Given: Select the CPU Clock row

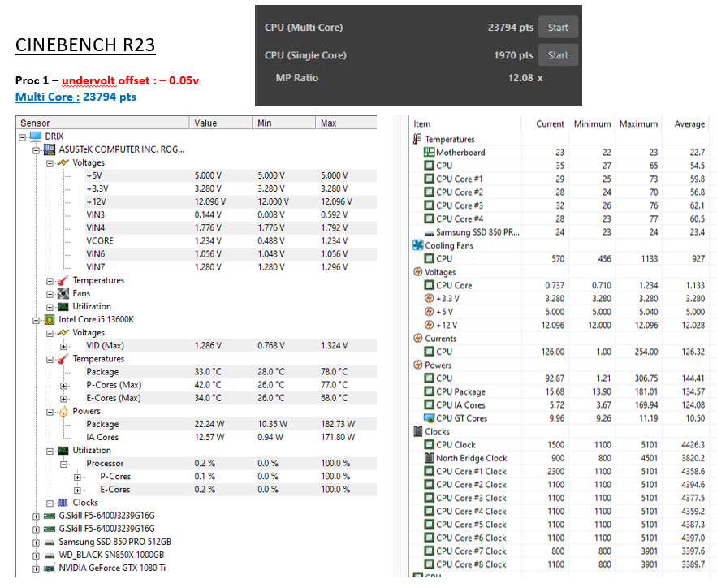Looking at the screenshot, I should pyautogui.click(x=559, y=444).
